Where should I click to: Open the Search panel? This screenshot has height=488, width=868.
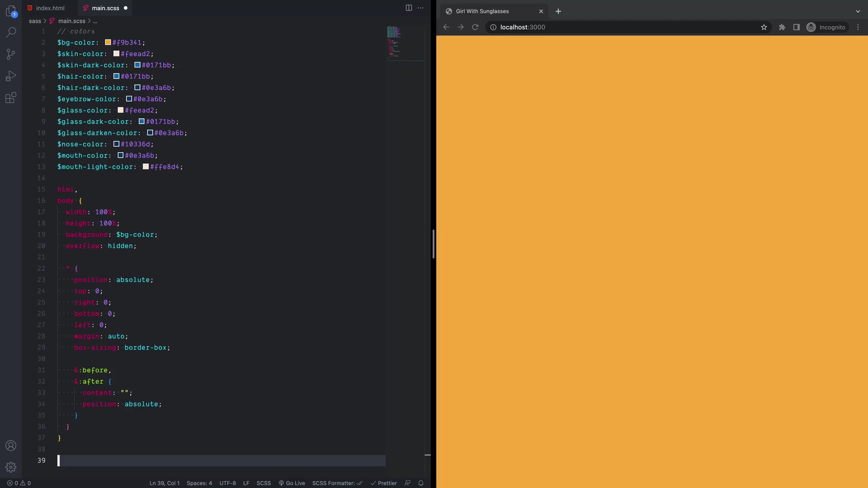pos(11,32)
